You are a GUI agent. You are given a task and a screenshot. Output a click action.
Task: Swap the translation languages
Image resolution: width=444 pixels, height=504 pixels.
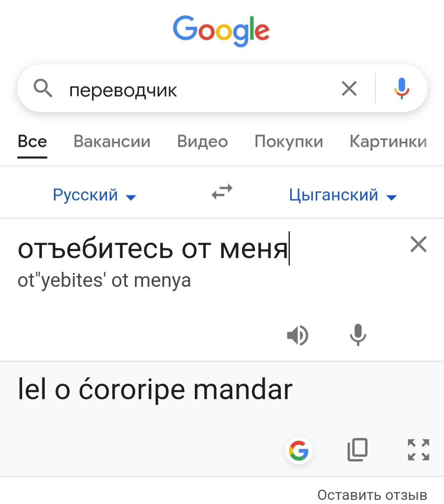(222, 192)
